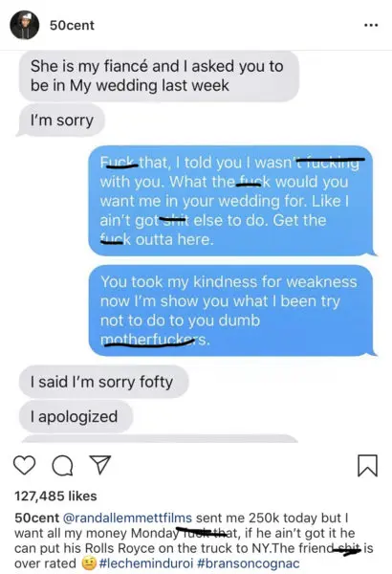This screenshot has height=574, width=392.
Task: Save the post using the bookmark icon
Action: pyautogui.click(x=367, y=466)
